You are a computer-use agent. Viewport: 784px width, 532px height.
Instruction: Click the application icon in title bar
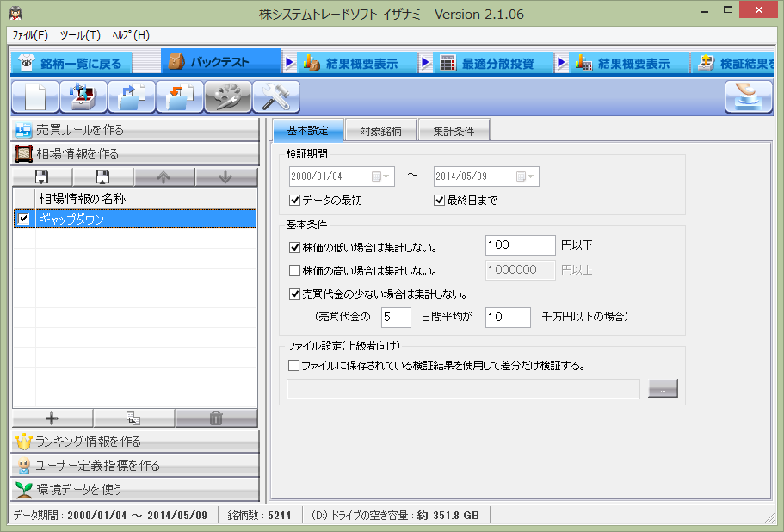16,13
